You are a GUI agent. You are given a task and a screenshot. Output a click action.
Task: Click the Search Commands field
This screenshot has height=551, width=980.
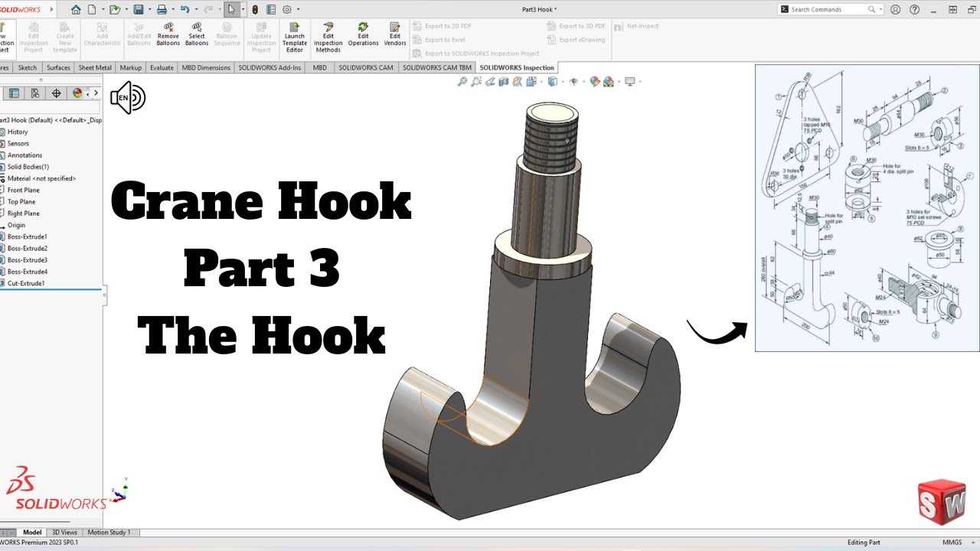[x=829, y=9]
